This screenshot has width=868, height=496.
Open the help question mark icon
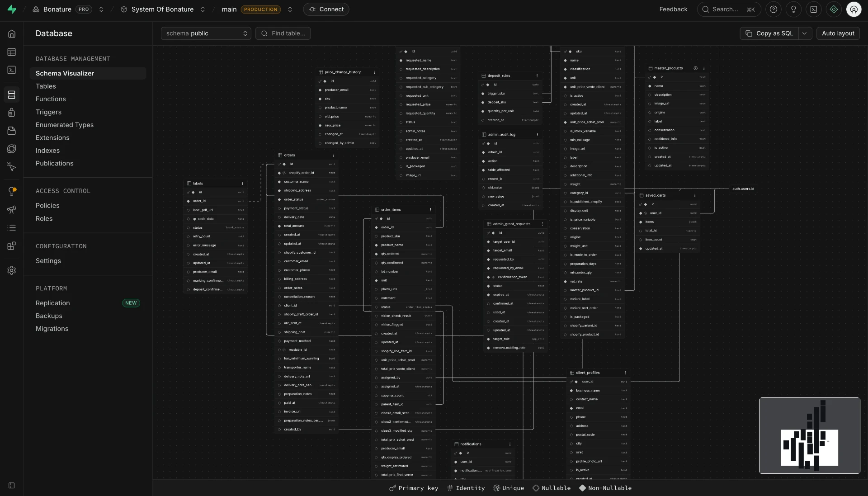(x=774, y=9)
